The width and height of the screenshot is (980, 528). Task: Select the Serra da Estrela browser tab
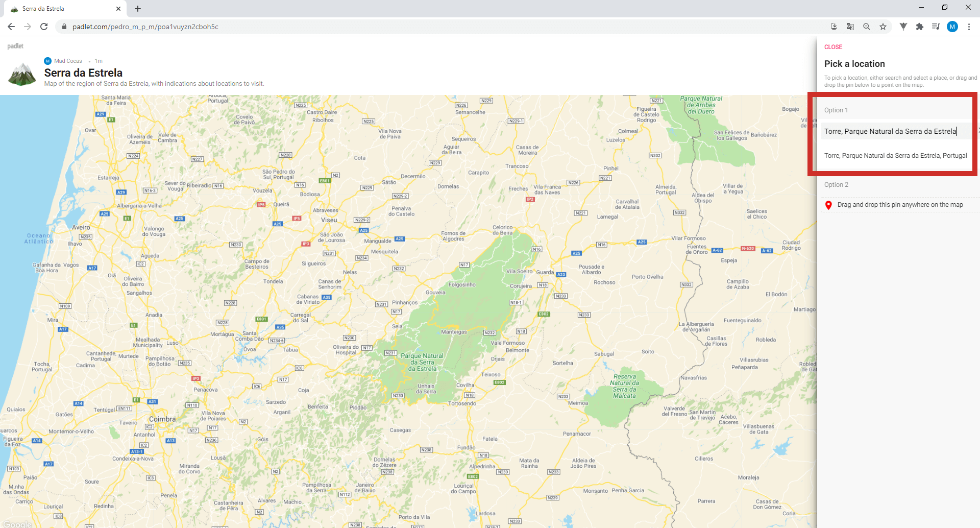point(65,9)
